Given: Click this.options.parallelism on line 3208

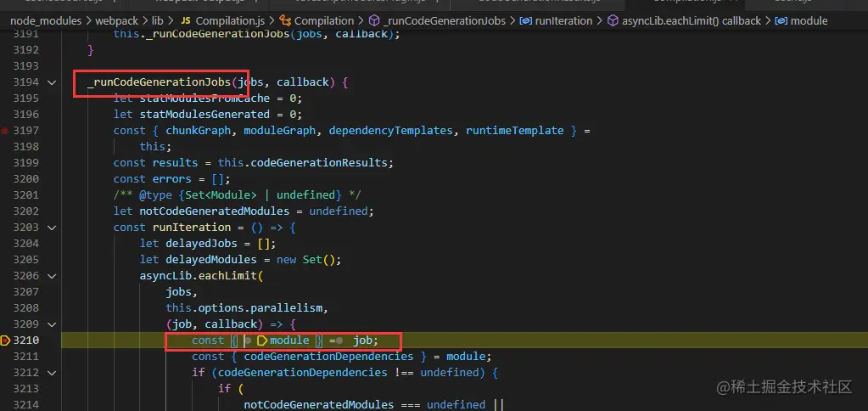Looking at the screenshot, I should coord(244,307).
